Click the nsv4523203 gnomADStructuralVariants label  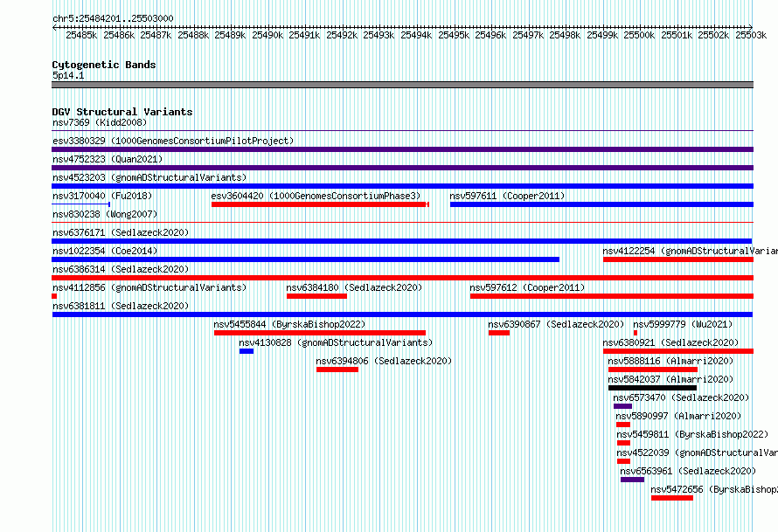149,177
